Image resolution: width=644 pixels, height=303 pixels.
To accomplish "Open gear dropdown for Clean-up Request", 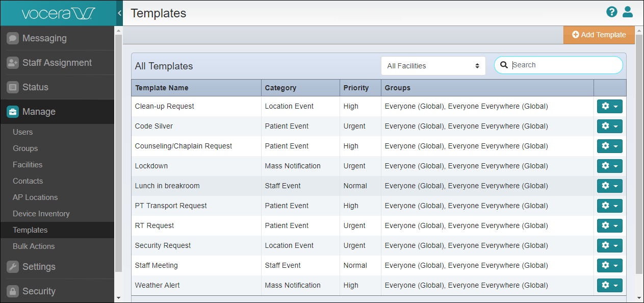I will point(609,106).
